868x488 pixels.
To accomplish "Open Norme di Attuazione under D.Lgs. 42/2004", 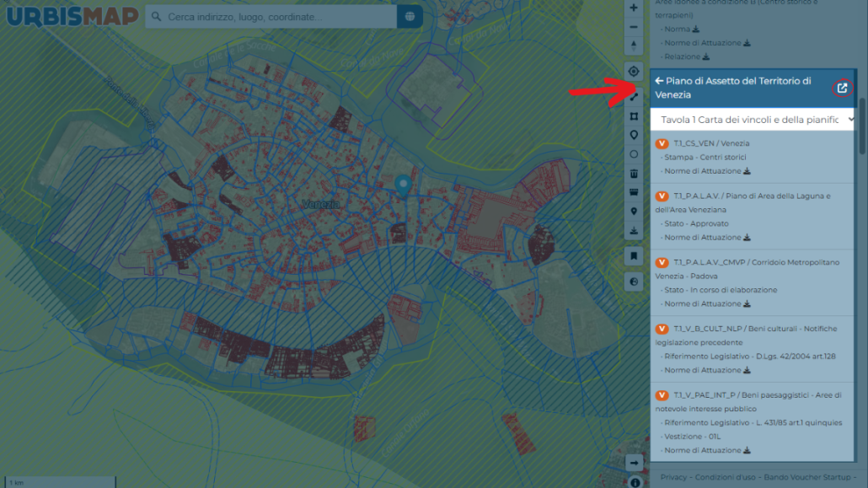I will [x=707, y=371].
